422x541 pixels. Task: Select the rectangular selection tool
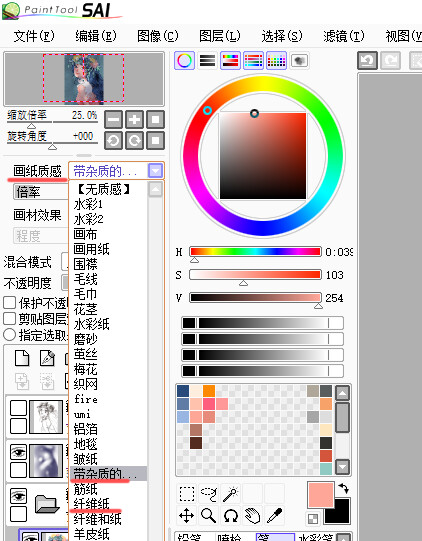click(x=187, y=494)
